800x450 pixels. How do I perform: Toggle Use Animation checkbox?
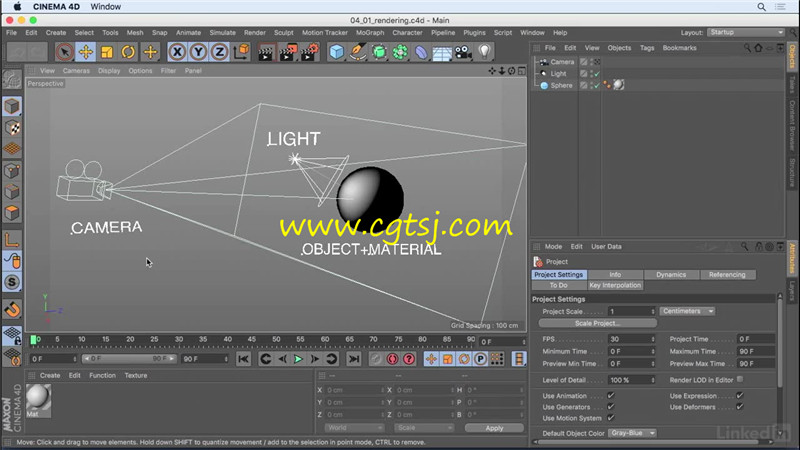(611, 395)
